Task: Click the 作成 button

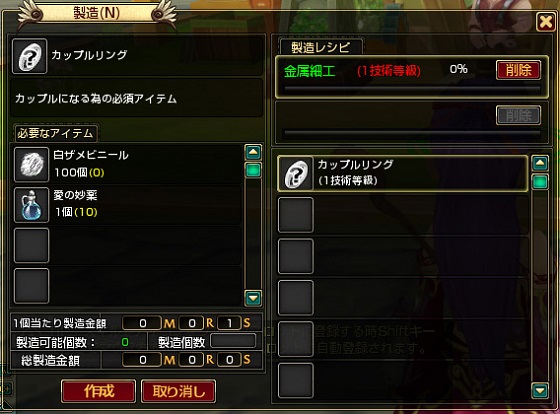Action: [x=99, y=391]
